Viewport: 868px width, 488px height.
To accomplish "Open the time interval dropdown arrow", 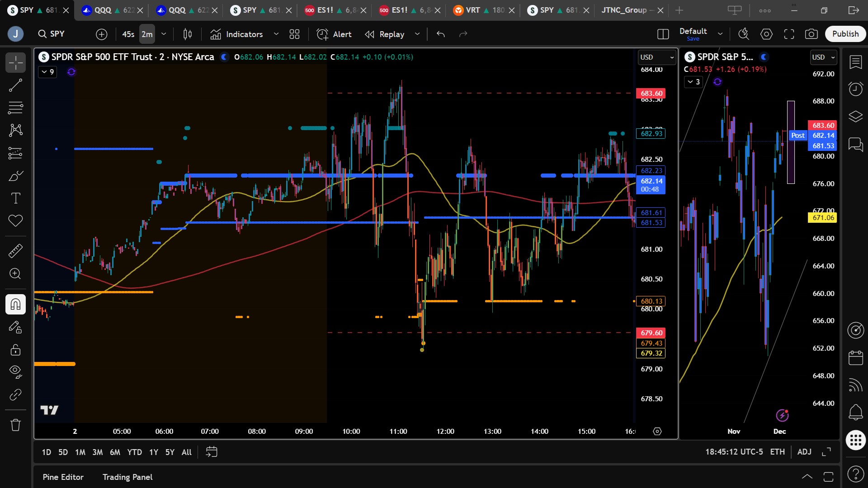I will [164, 34].
